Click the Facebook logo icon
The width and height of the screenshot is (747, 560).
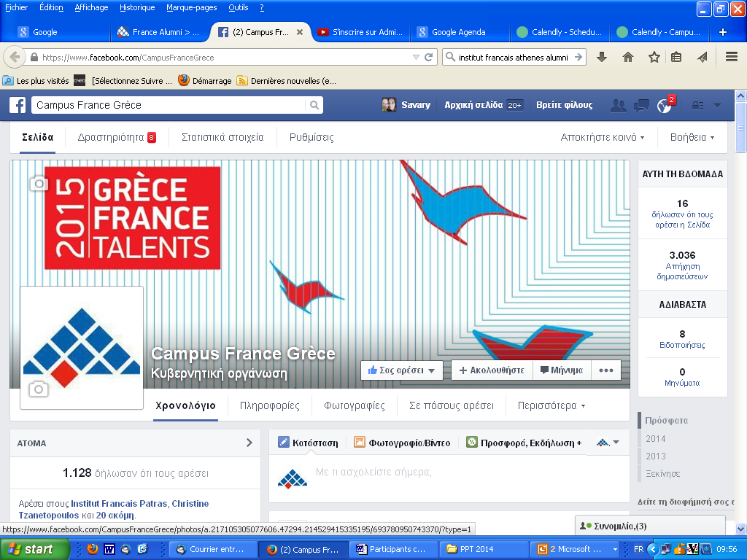(18, 105)
